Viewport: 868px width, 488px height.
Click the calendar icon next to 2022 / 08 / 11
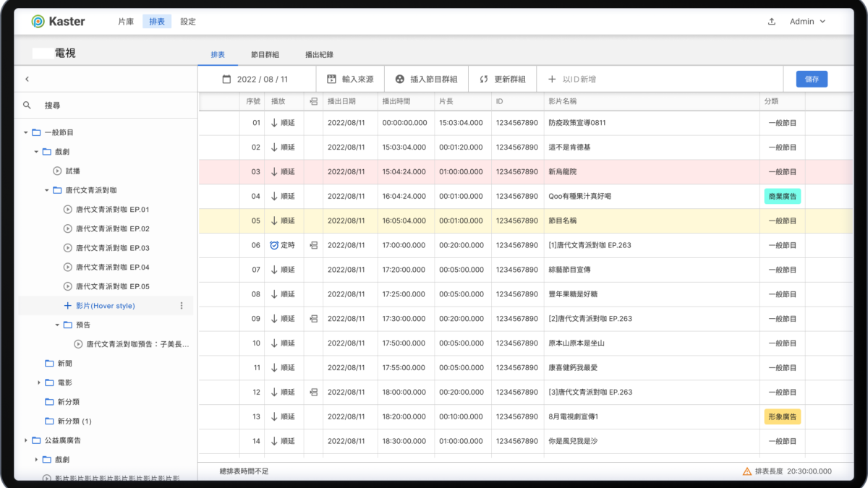226,80
